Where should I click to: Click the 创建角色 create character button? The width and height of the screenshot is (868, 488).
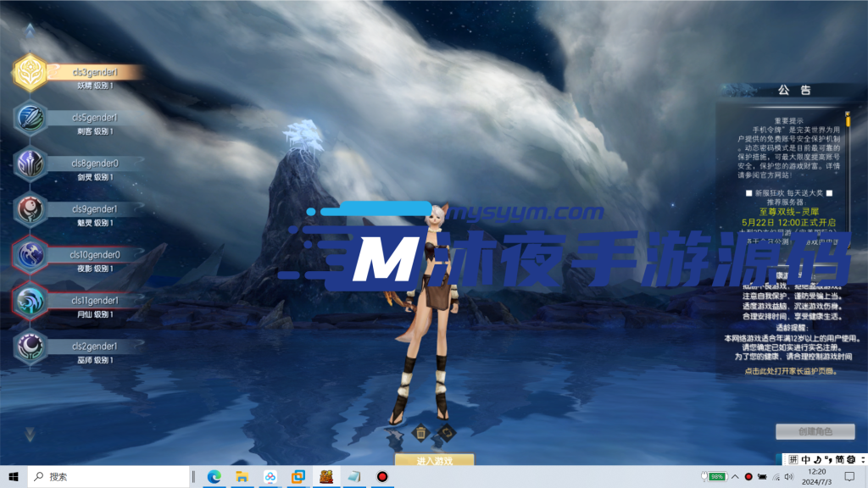(815, 431)
